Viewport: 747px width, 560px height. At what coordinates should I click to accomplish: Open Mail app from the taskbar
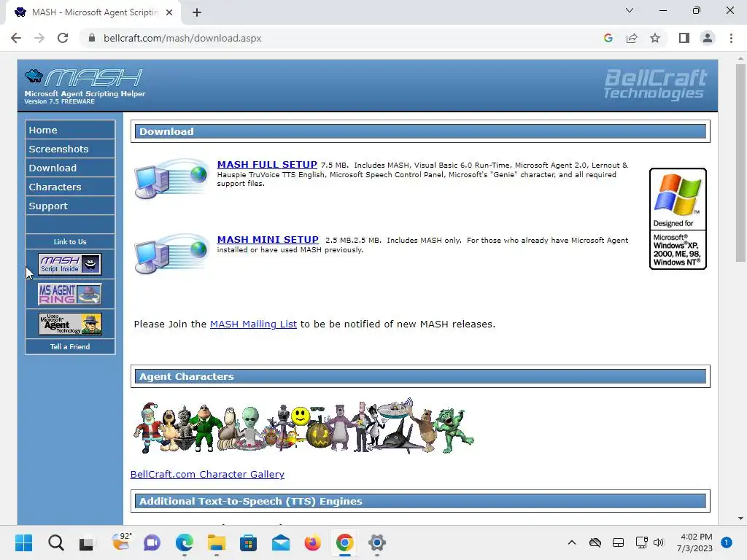pyautogui.click(x=281, y=542)
